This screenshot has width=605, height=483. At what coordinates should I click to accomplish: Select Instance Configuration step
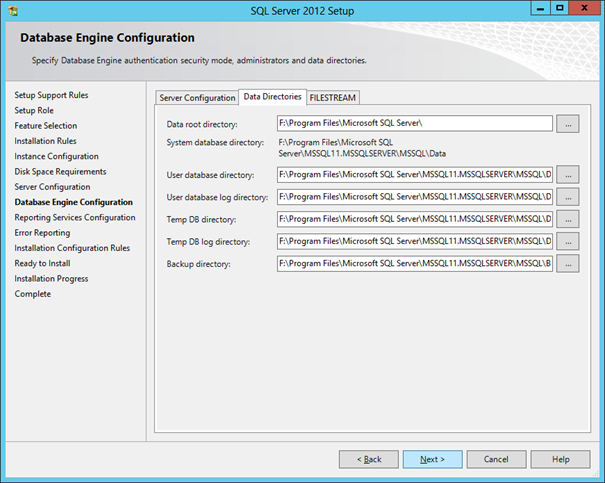[x=56, y=156]
